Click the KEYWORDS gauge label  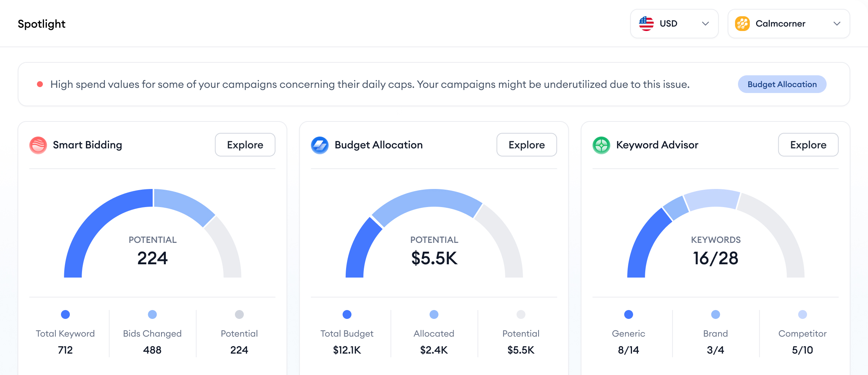pyautogui.click(x=716, y=240)
